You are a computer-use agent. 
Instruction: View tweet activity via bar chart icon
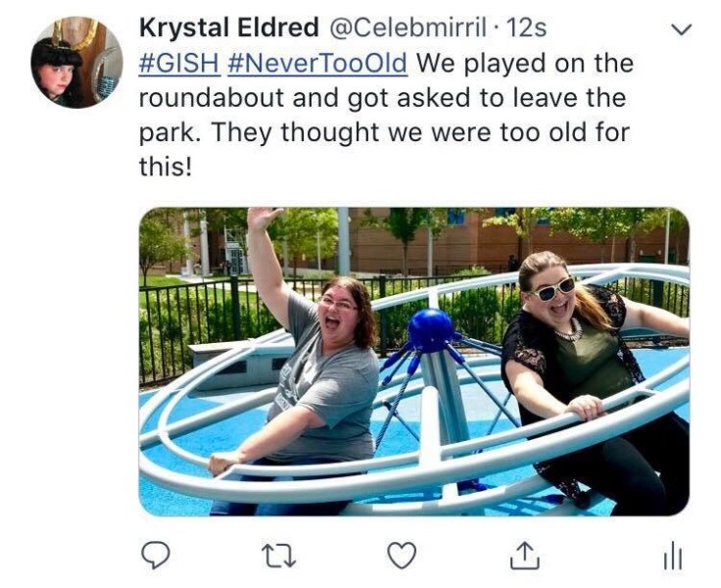click(673, 556)
